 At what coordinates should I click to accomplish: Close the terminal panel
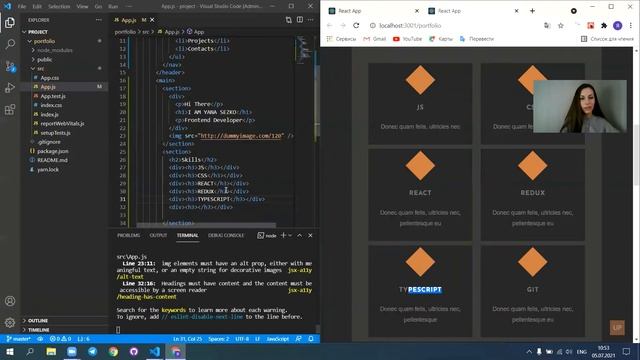tap(310, 235)
